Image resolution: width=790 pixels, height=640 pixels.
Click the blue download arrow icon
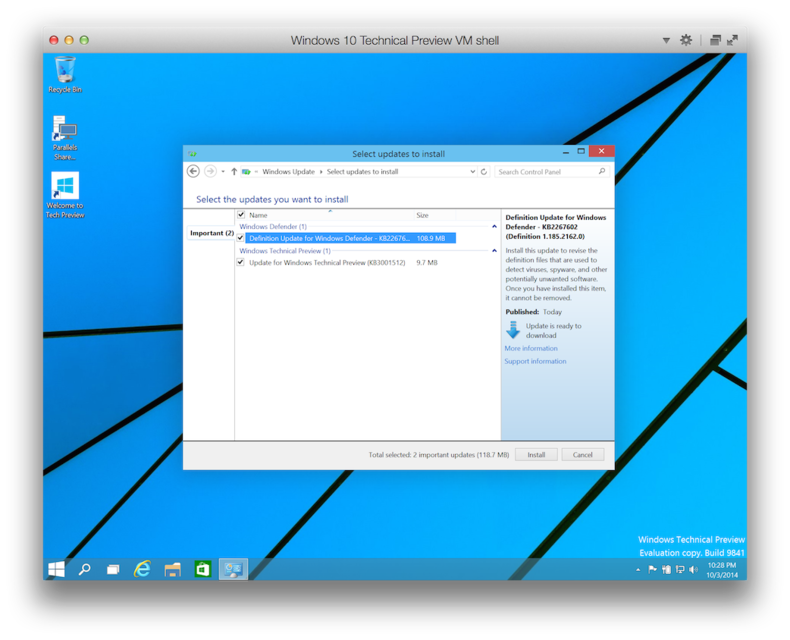point(513,330)
